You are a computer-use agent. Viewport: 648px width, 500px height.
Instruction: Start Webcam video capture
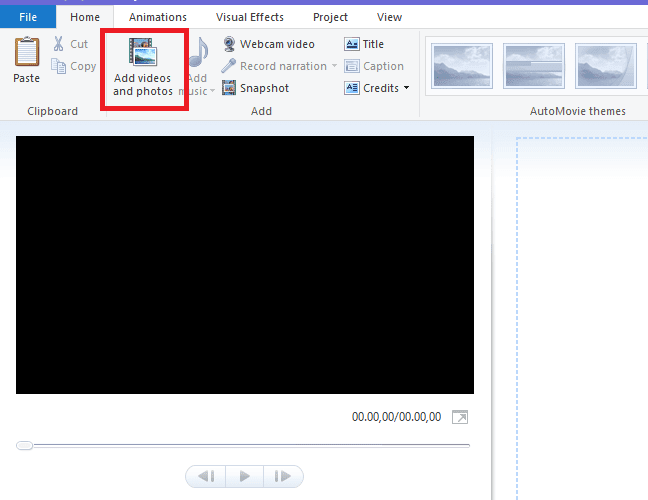point(269,44)
